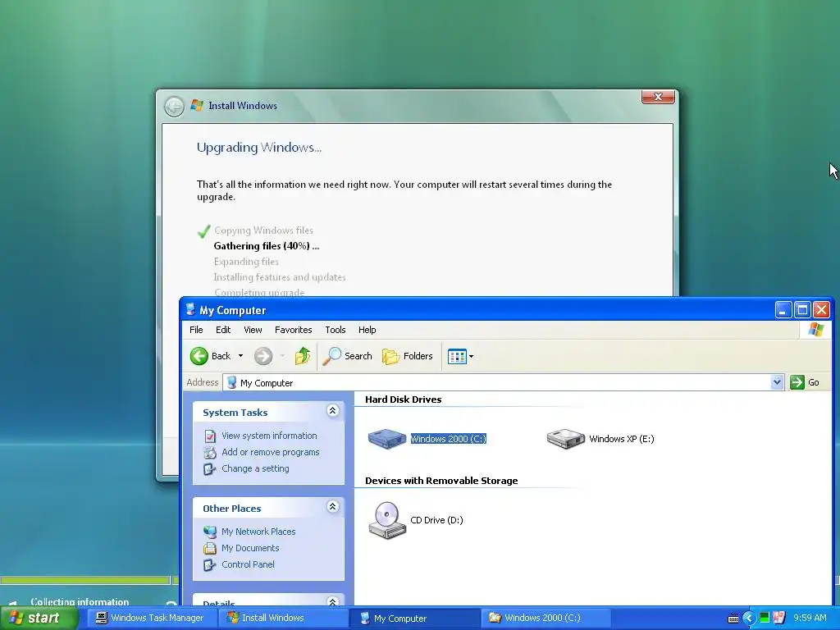
Task: Click the Gathering files (40%) step text
Action: click(267, 246)
